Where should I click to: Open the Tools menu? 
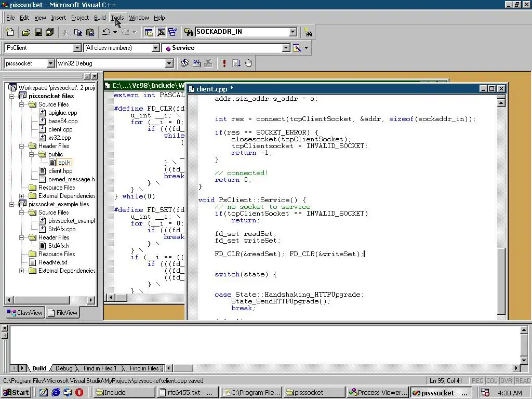pos(117,18)
